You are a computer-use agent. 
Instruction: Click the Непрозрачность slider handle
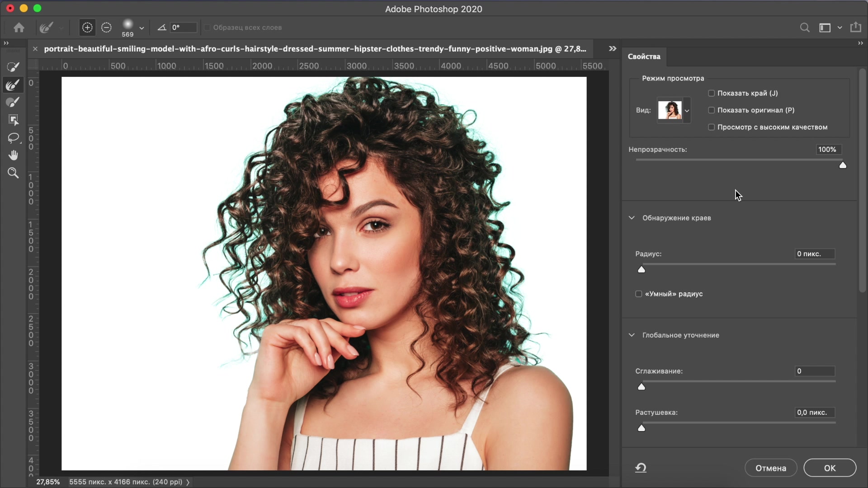click(x=843, y=165)
